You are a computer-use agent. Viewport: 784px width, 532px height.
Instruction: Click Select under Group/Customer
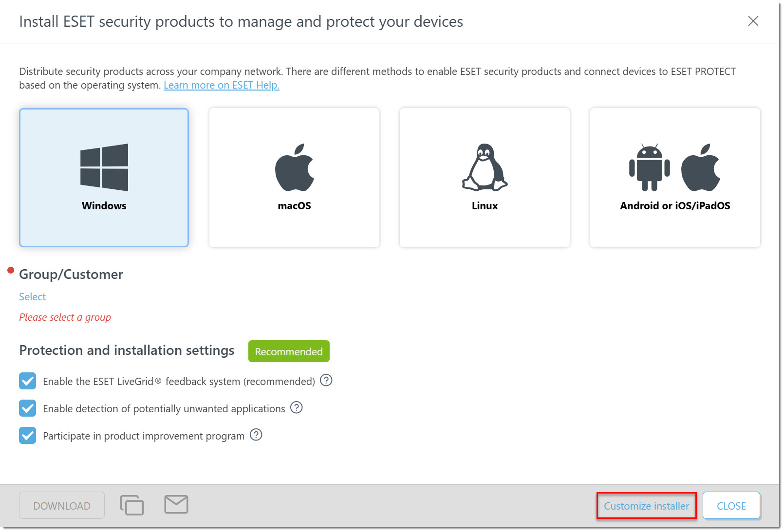coord(32,297)
